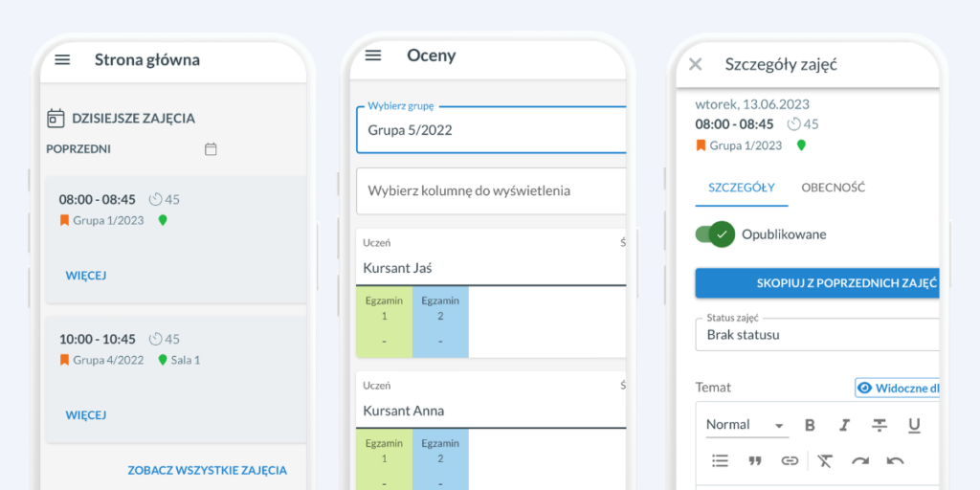This screenshot has width=980, height=490.
Task: Open hamburger menu on Strona główna screen
Action: point(62,59)
